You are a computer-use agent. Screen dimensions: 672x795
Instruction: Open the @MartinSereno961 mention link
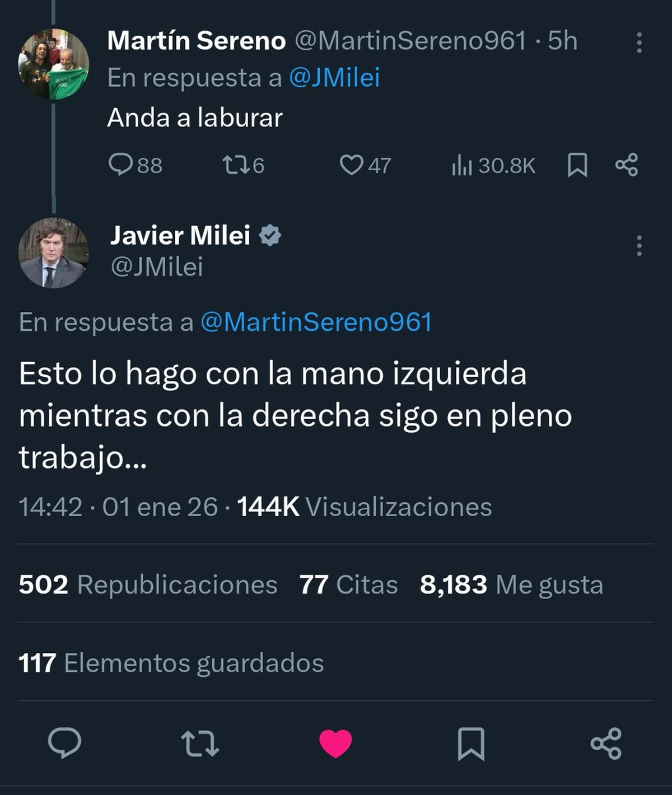click(x=316, y=322)
